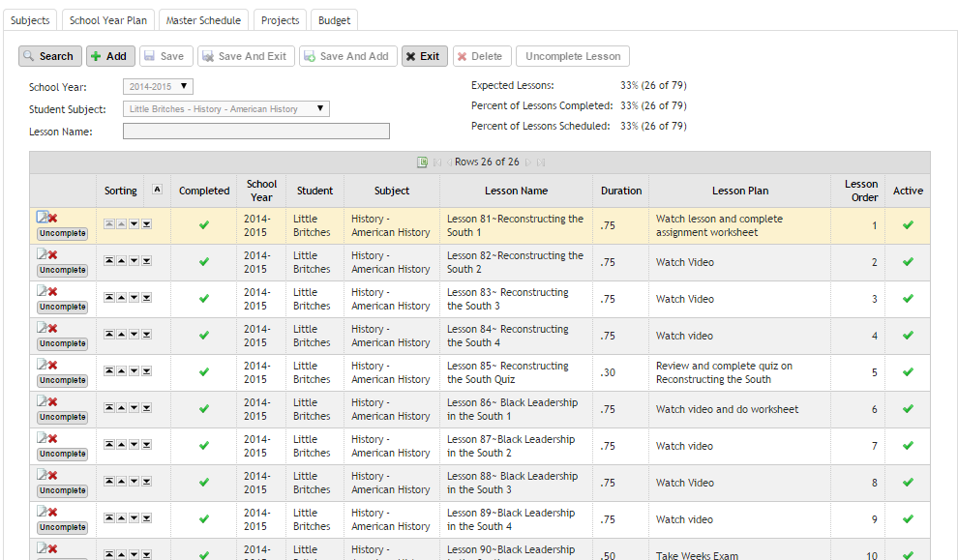Move Lesson 82 up one position
Screen dimensions: 958x560
(122, 261)
